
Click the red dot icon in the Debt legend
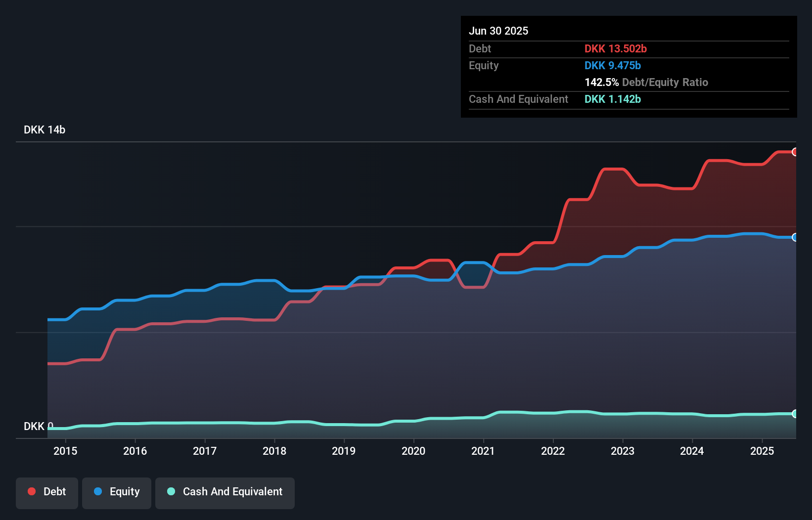[x=31, y=491]
